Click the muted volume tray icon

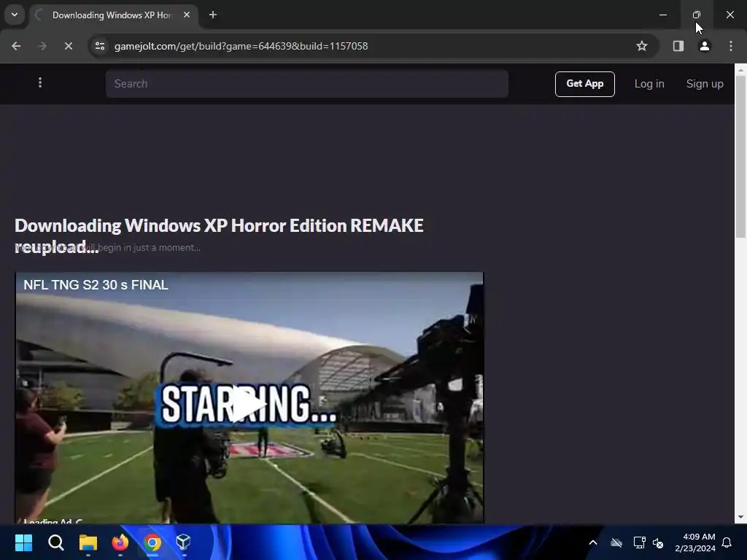point(658,542)
